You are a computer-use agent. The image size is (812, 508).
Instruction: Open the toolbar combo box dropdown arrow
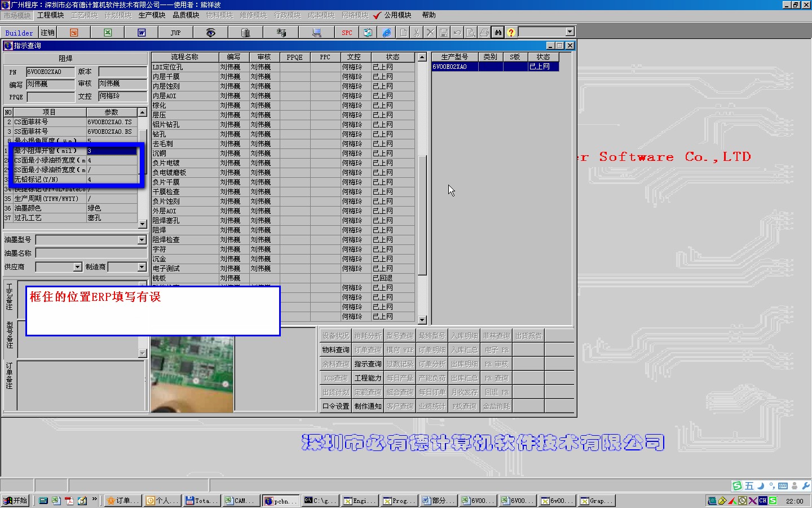click(570, 32)
